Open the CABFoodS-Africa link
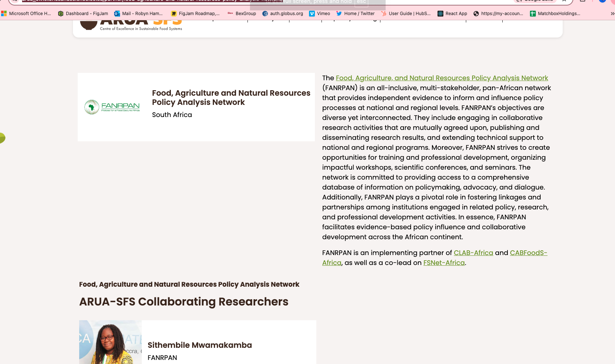 pos(528,253)
